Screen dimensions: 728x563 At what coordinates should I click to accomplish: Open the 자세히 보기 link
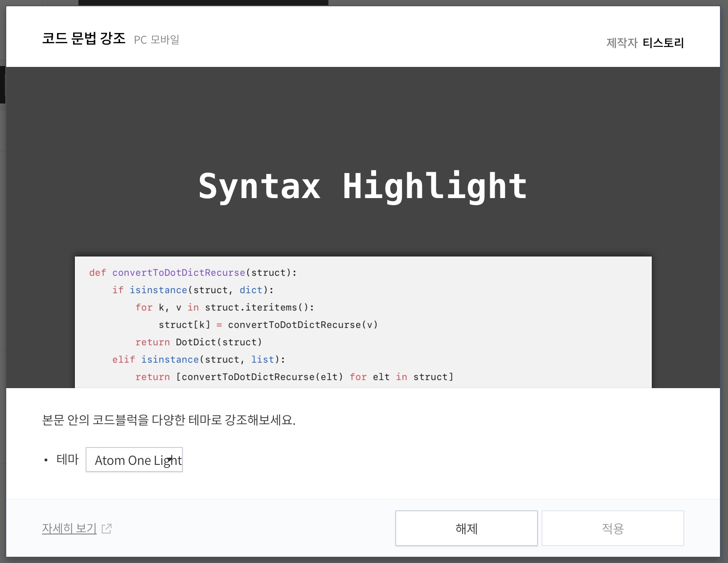point(69,528)
